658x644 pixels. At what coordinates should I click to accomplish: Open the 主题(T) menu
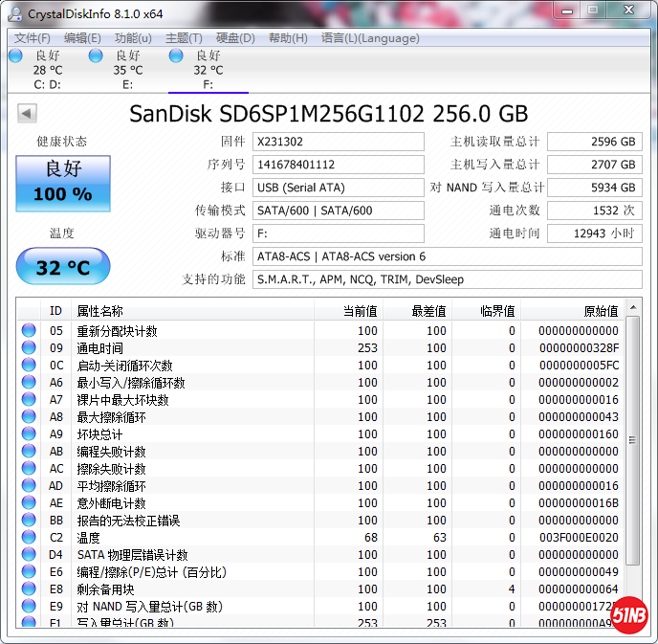tap(184, 38)
